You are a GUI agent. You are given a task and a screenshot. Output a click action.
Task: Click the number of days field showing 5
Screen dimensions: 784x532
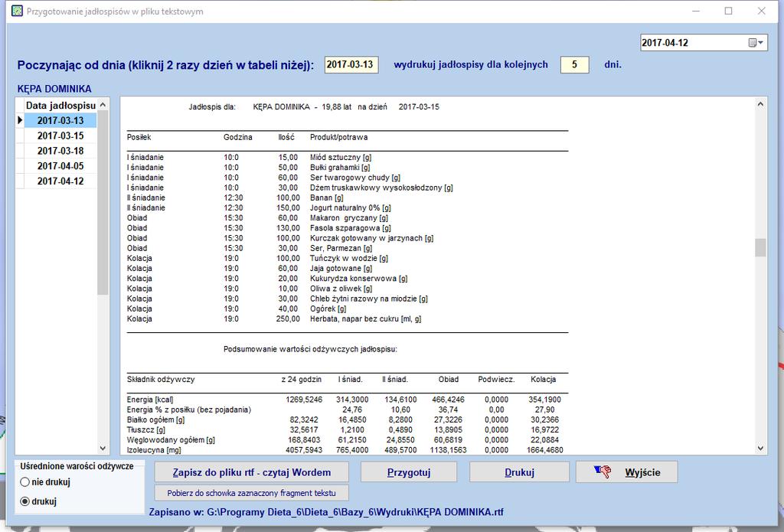[x=574, y=64]
